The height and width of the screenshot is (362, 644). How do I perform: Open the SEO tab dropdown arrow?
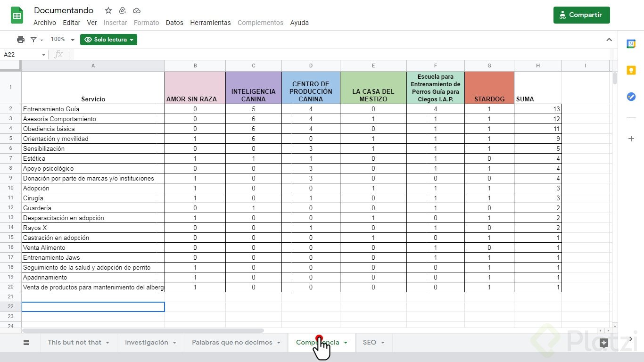click(x=383, y=343)
